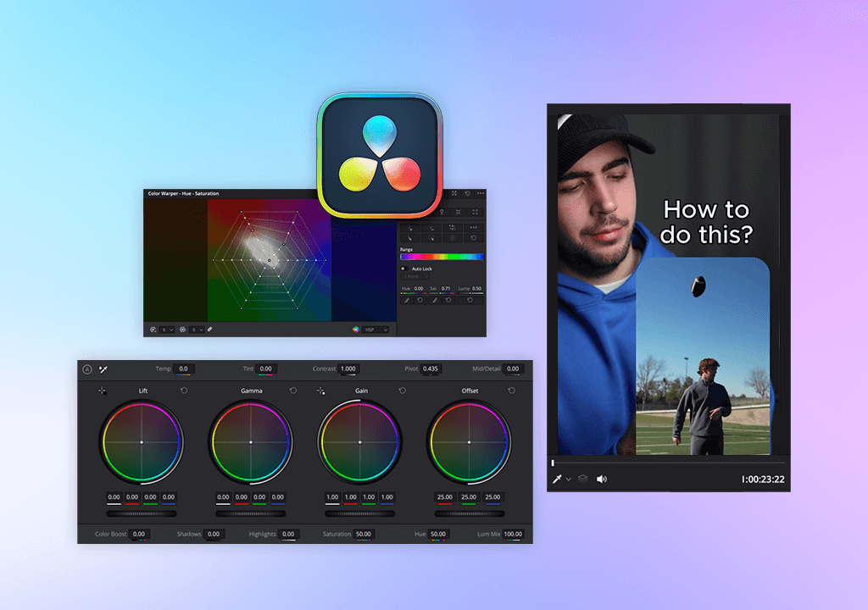Click the Color Warper Luma value 0.50

click(x=476, y=289)
